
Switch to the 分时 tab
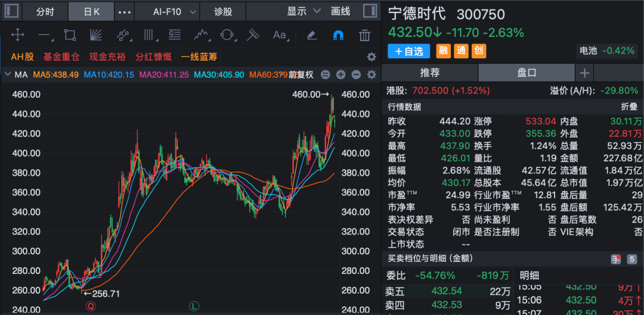45,11
